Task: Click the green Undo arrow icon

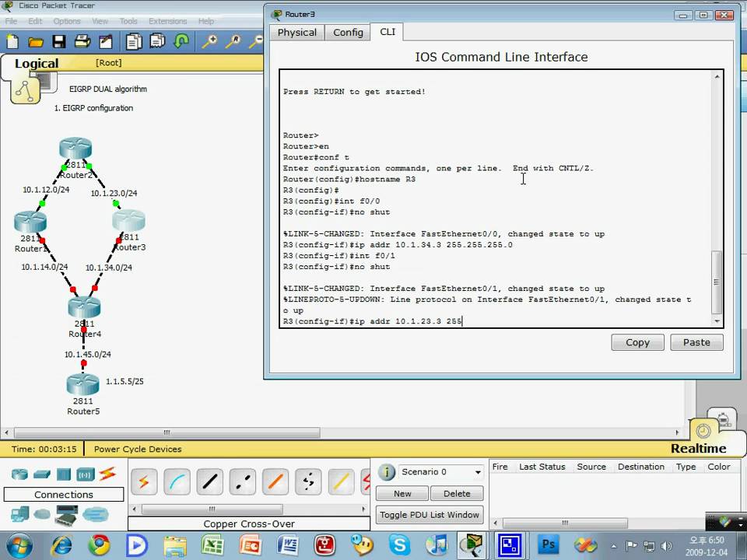Action: (x=181, y=41)
